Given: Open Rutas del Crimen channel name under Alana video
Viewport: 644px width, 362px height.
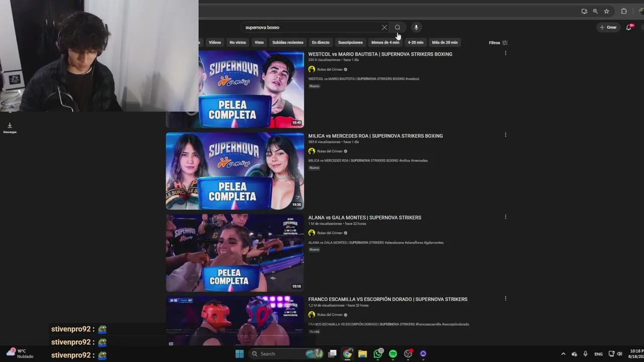Looking at the screenshot, I should [330, 233].
